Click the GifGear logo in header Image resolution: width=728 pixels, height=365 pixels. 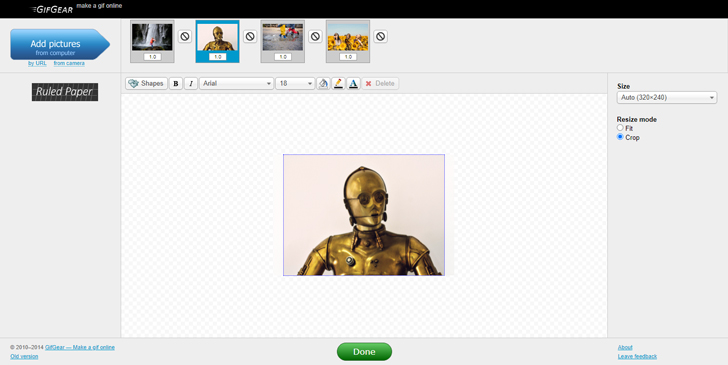[51, 9]
